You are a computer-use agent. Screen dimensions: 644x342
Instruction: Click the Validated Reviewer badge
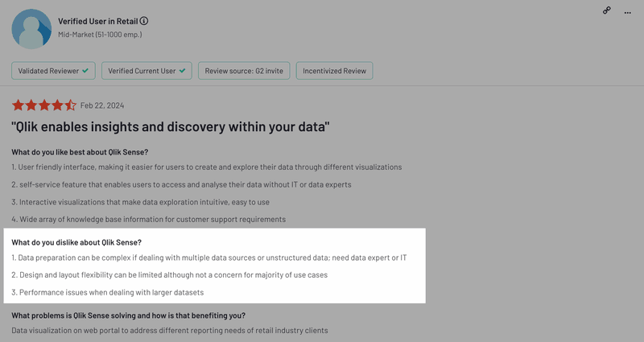click(53, 71)
